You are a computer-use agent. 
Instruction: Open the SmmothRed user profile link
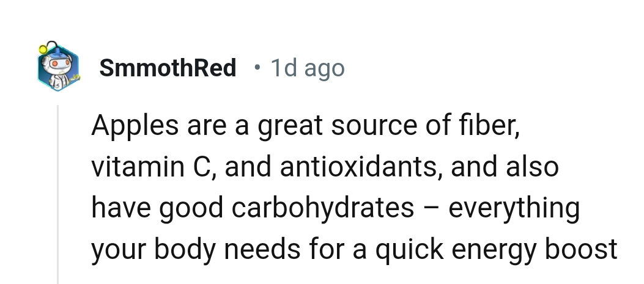click(168, 68)
